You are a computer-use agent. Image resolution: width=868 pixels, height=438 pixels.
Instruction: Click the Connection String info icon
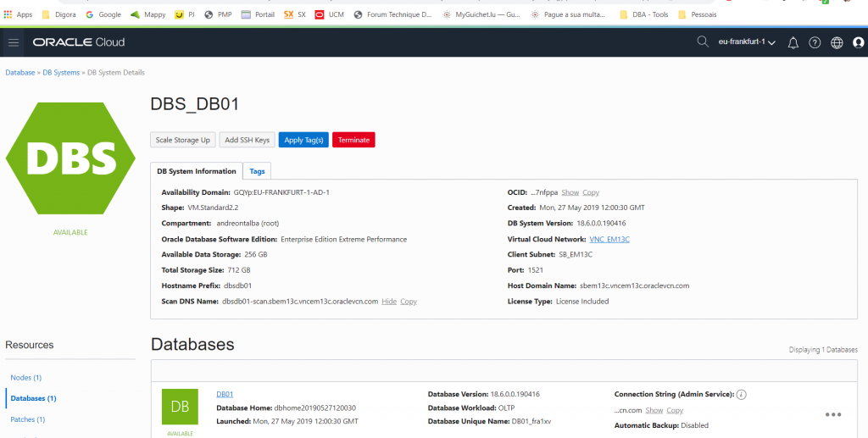coord(742,394)
